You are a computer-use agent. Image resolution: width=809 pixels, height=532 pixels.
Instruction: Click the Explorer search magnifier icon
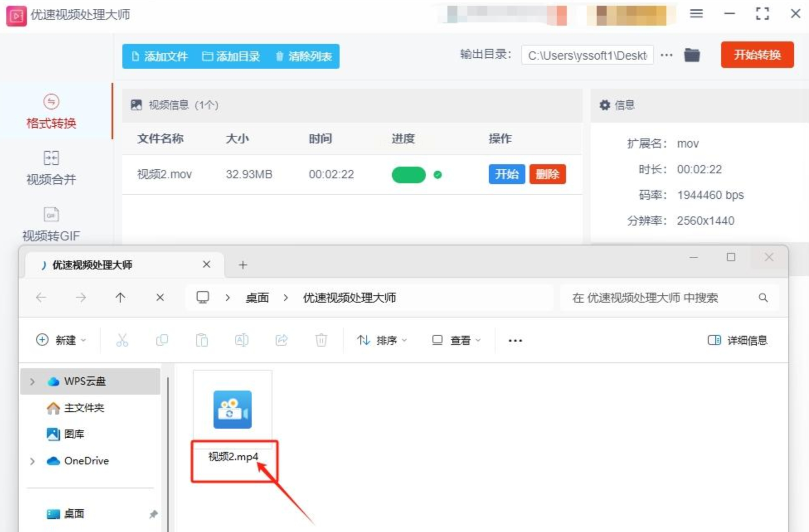click(763, 298)
